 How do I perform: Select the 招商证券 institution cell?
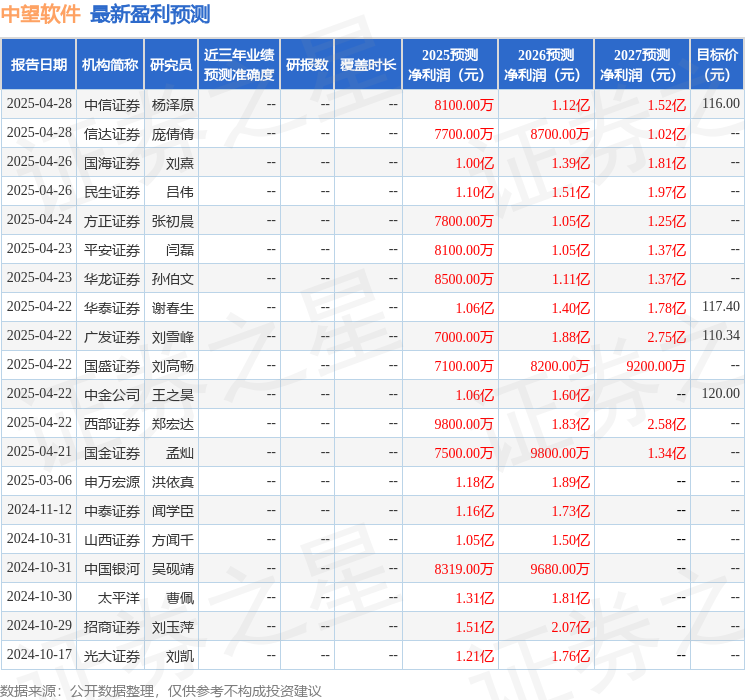[x=112, y=627]
